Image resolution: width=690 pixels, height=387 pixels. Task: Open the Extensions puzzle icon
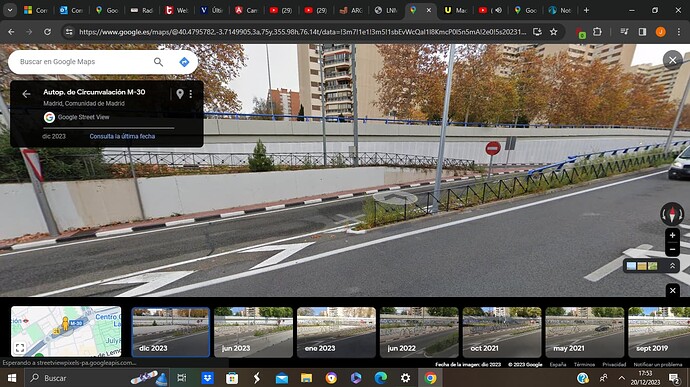[597, 32]
